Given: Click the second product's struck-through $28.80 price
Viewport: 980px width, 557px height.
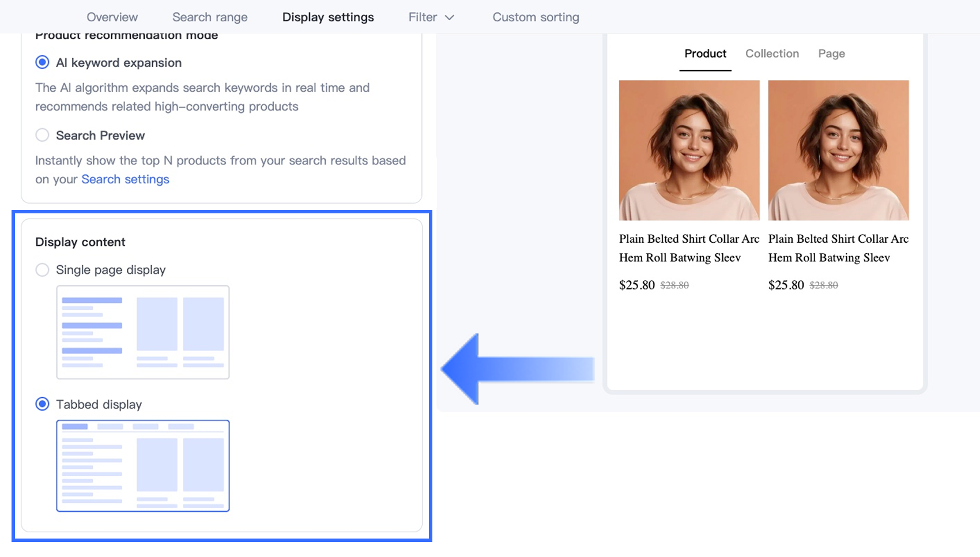Looking at the screenshot, I should [x=824, y=285].
